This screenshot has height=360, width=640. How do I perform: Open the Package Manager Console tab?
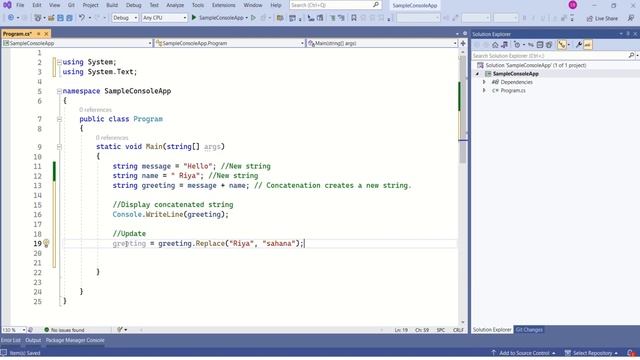(75, 340)
